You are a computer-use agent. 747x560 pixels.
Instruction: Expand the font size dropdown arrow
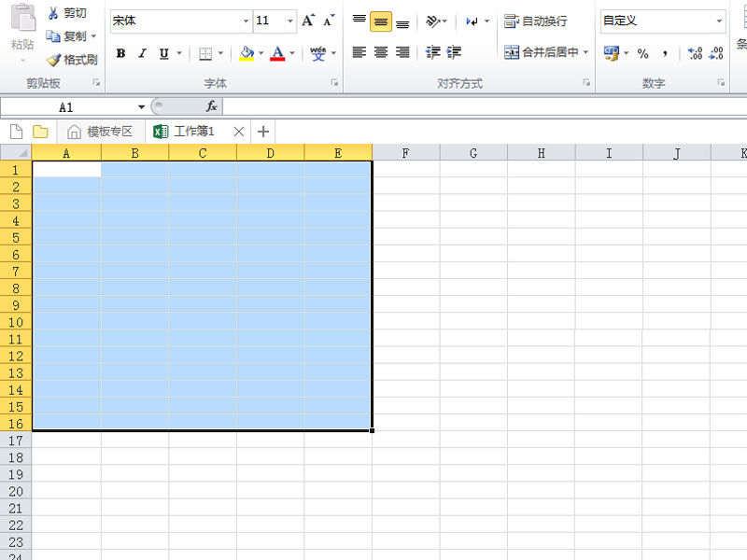click(289, 21)
